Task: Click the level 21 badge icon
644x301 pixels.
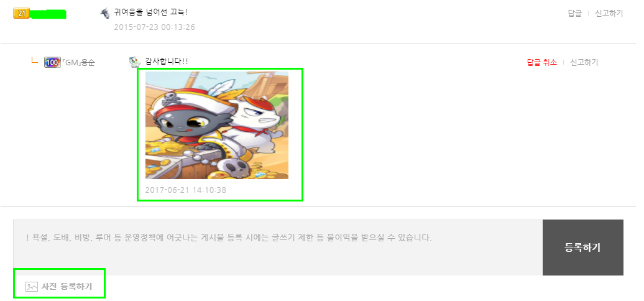Action: tap(21, 13)
